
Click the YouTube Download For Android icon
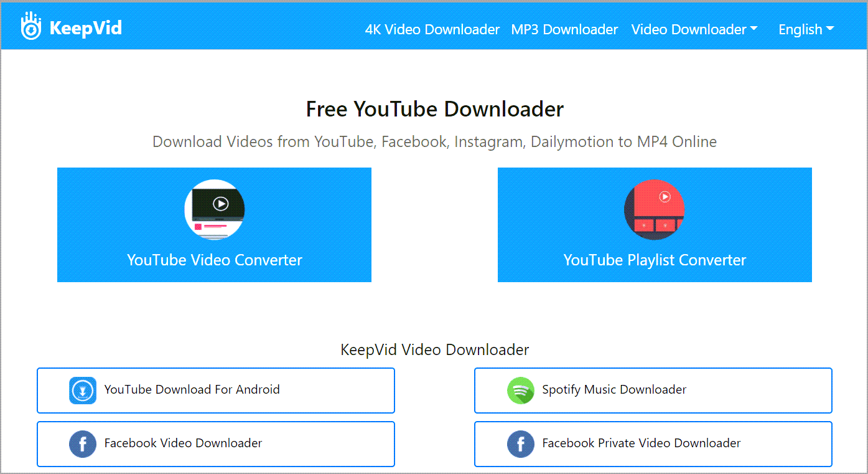point(83,391)
